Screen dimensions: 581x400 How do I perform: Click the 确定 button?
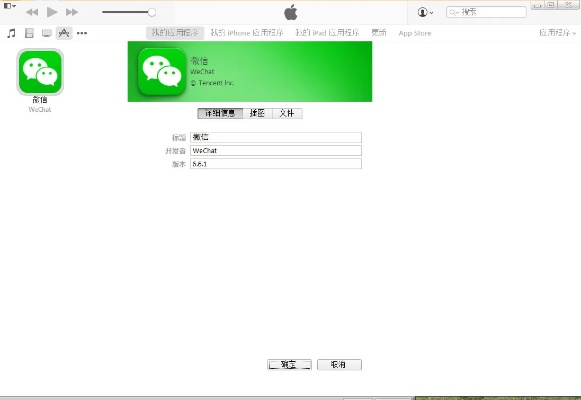[289, 365]
